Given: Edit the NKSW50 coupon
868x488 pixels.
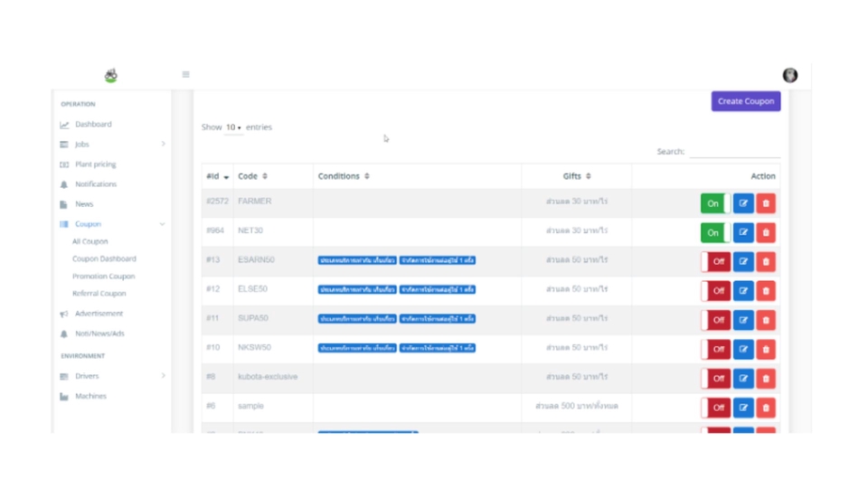Looking at the screenshot, I should 743,349.
